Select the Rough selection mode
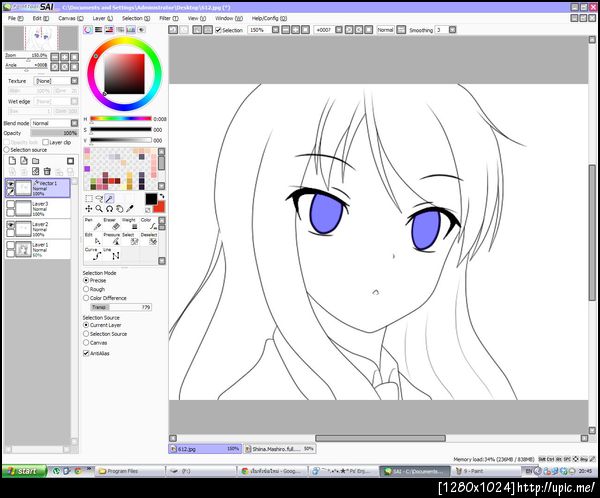This screenshot has width=600, height=498. click(x=86, y=289)
